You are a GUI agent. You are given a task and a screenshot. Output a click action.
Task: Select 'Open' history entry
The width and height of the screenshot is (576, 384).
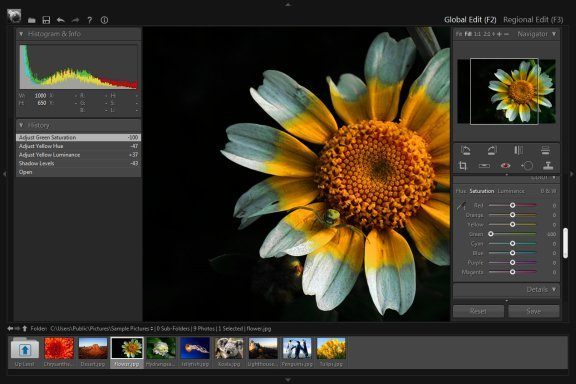click(78, 172)
